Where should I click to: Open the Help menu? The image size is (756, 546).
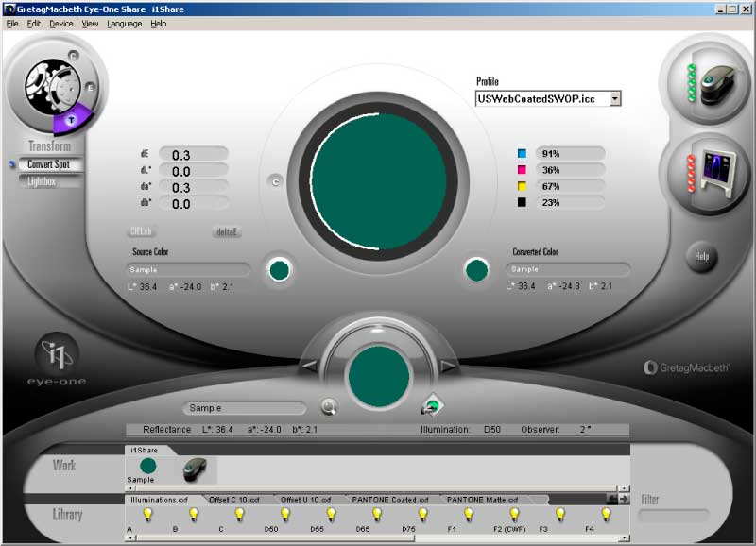158,24
